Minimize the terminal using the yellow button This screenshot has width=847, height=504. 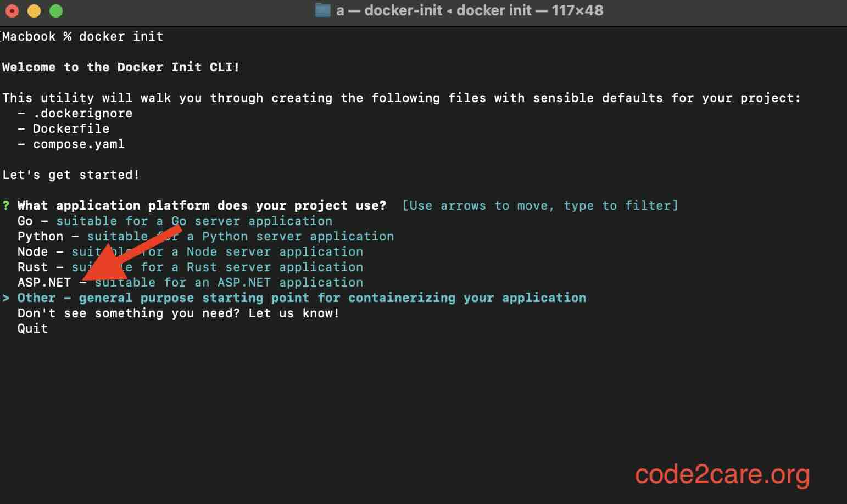pos(34,10)
